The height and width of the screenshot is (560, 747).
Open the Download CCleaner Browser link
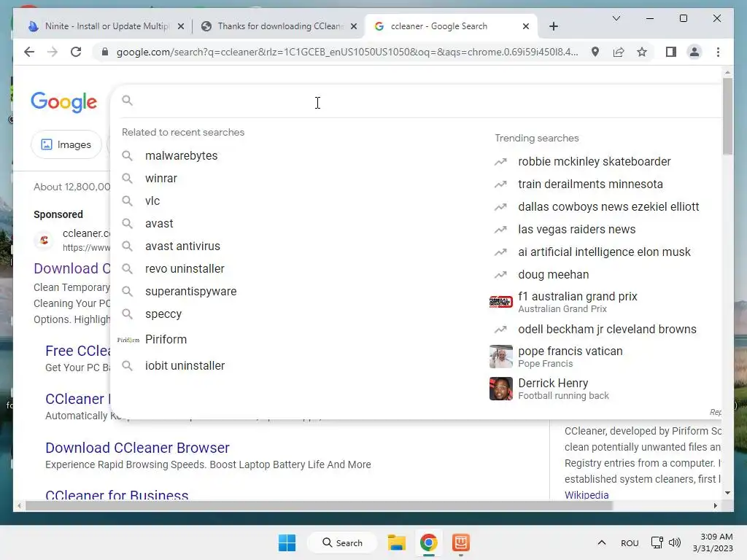coord(137,448)
